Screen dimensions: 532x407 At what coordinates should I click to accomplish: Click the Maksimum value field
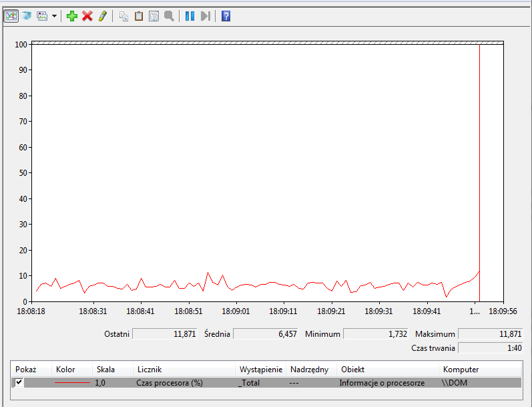490,333
